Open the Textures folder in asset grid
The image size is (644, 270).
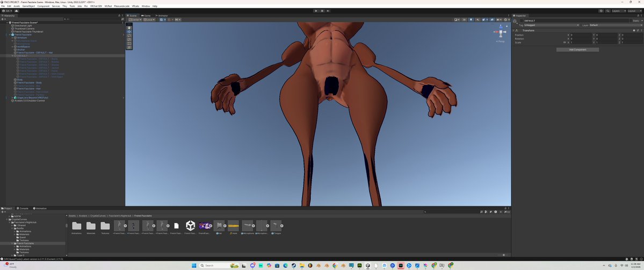[105, 226]
